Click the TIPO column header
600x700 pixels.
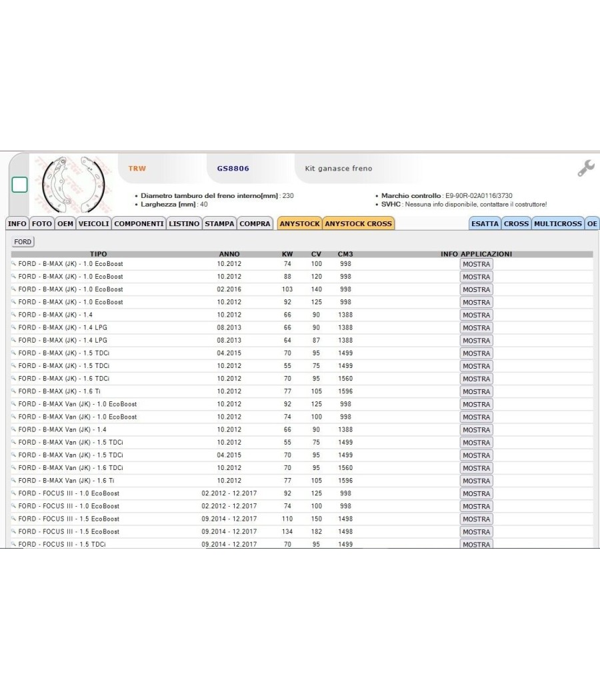[98, 254]
